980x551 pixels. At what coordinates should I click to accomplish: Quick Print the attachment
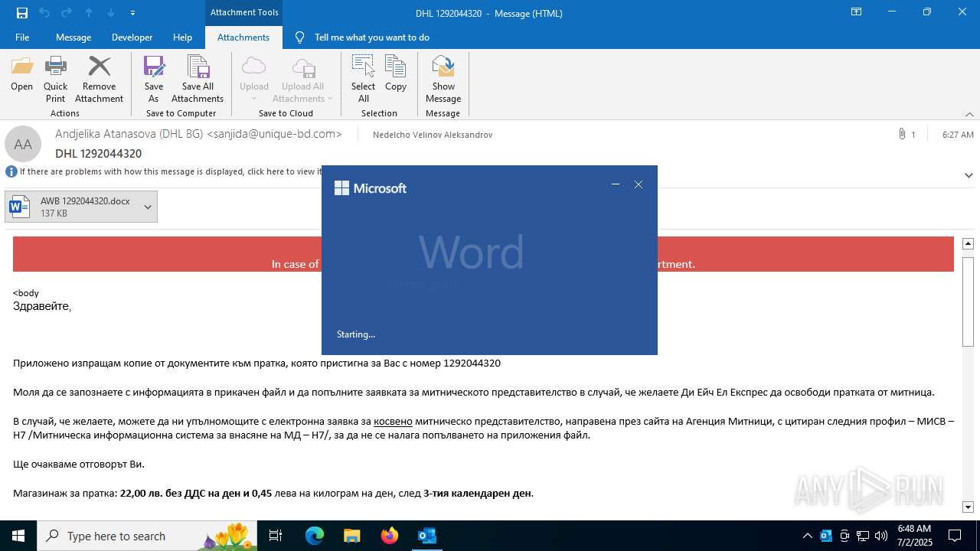pyautogui.click(x=55, y=80)
